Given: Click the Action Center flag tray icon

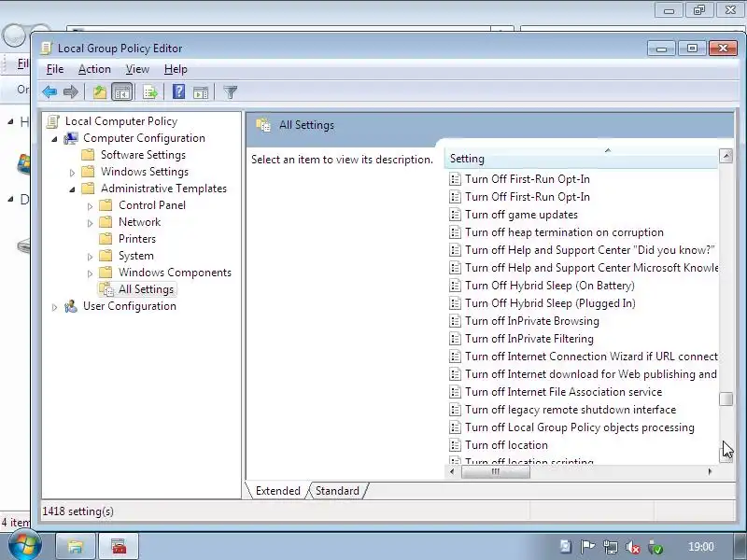Looking at the screenshot, I should [x=587, y=547].
